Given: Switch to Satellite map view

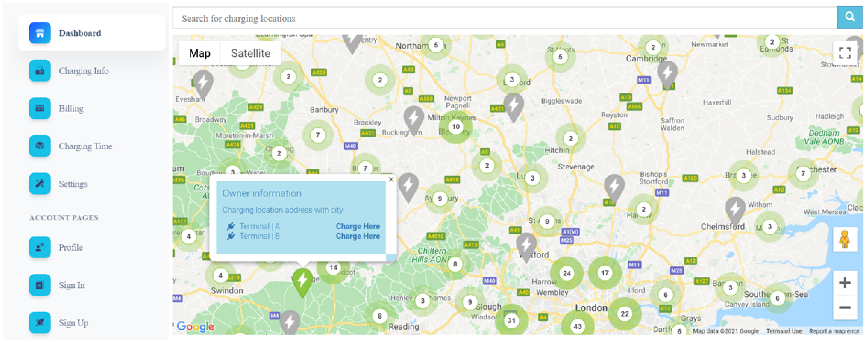Looking at the screenshot, I should 250,53.
